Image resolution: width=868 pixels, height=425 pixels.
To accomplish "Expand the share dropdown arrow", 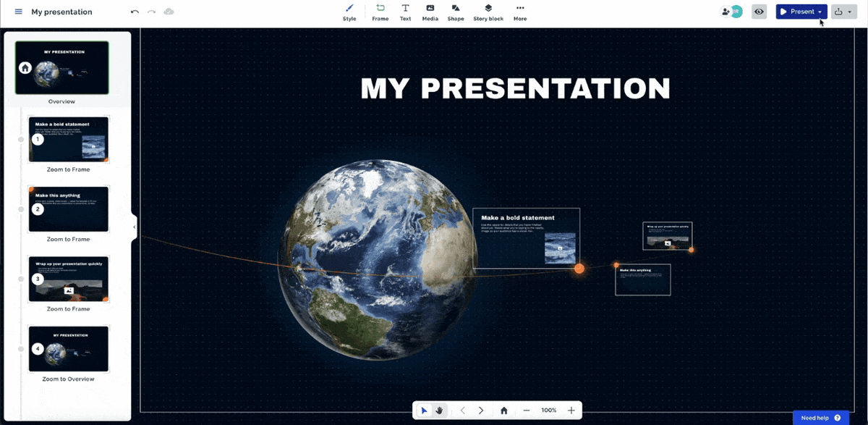I will pos(850,12).
